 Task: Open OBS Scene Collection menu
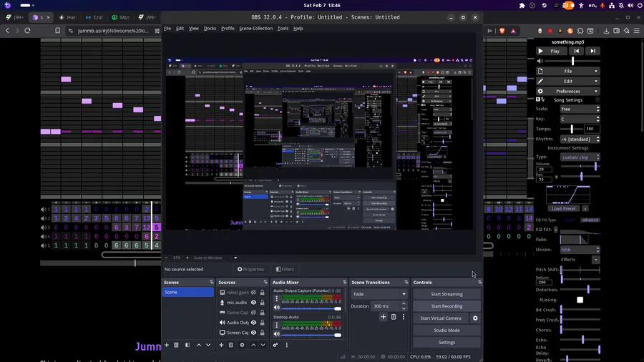256,29
